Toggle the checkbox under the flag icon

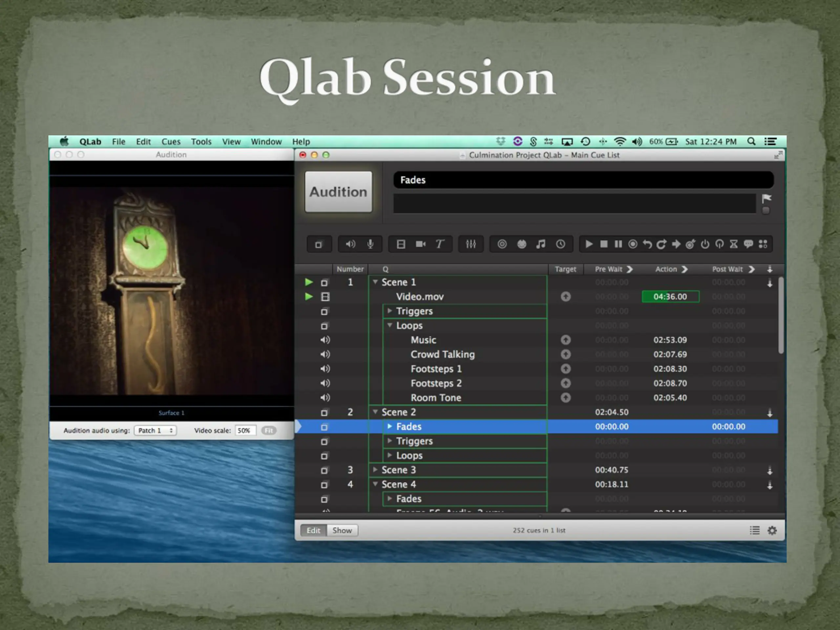click(766, 210)
